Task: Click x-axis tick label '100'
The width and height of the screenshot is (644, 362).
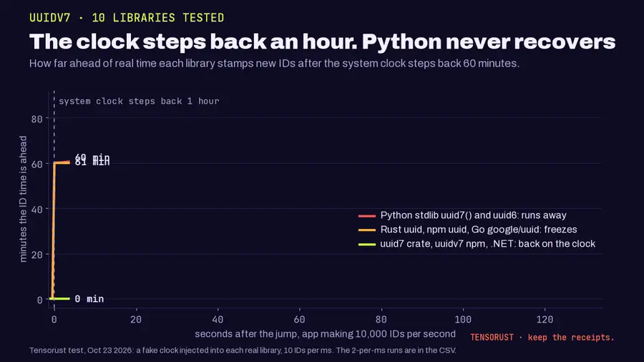Action: tap(463, 319)
